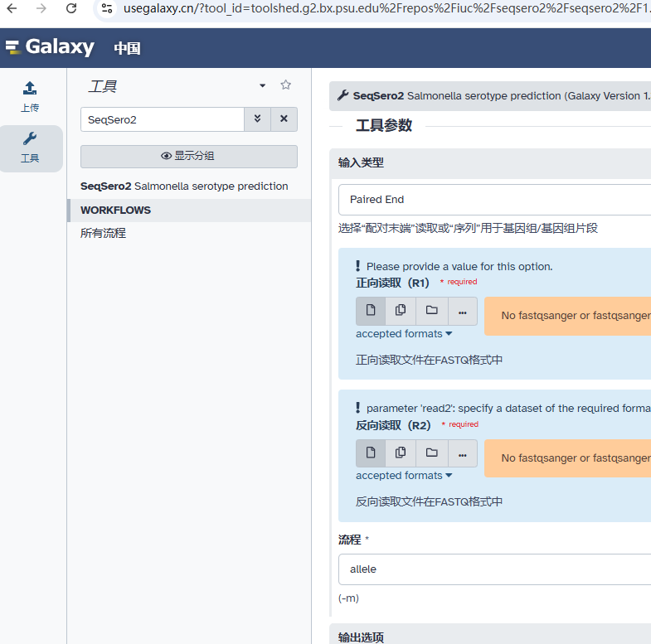Click the 正向读取文件在FASTQ格式中 help text

pyautogui.click(x=430, y=360)
